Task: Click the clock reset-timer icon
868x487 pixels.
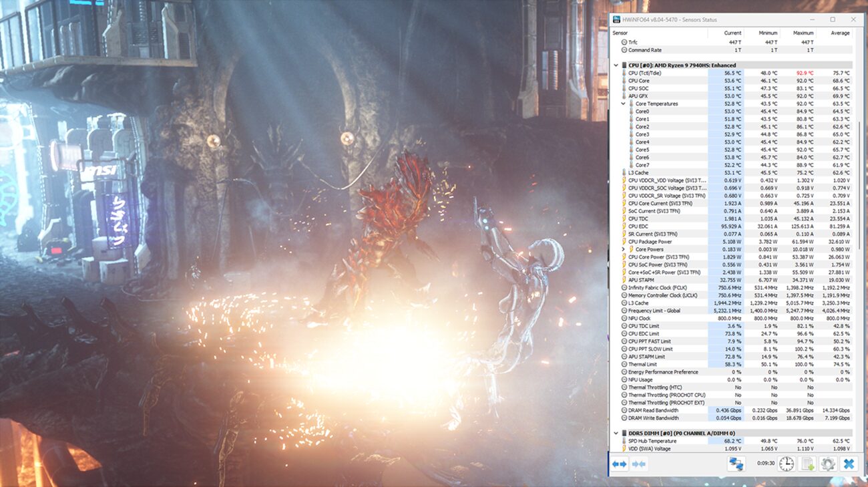Action: 787,464
